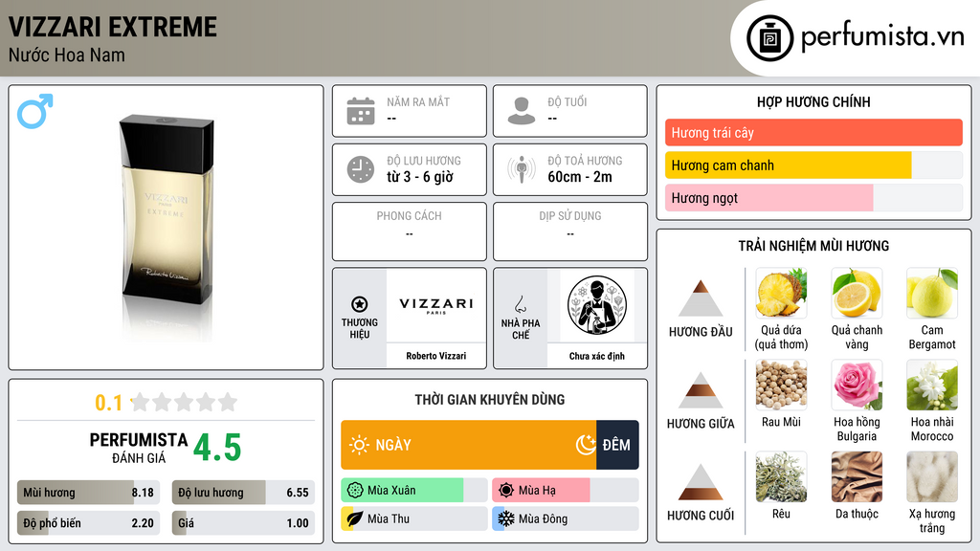The image size is (980, 551).
Task: Click the orange Ngày daytime bar
Action: pos(469,445)
